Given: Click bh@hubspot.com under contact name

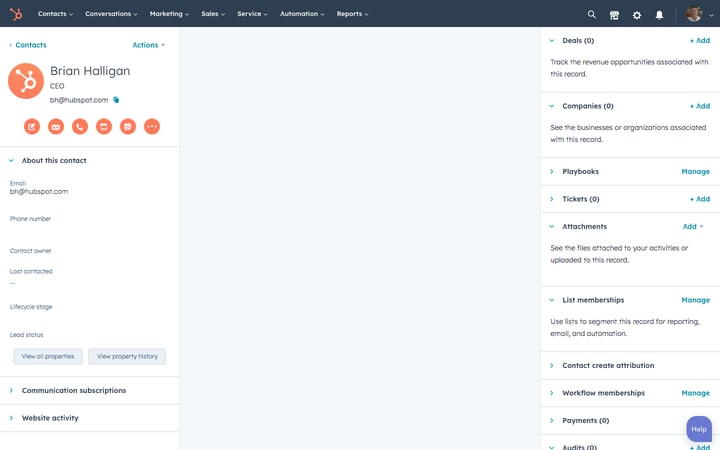Looking at the screenshot, I should pos(79,100).
